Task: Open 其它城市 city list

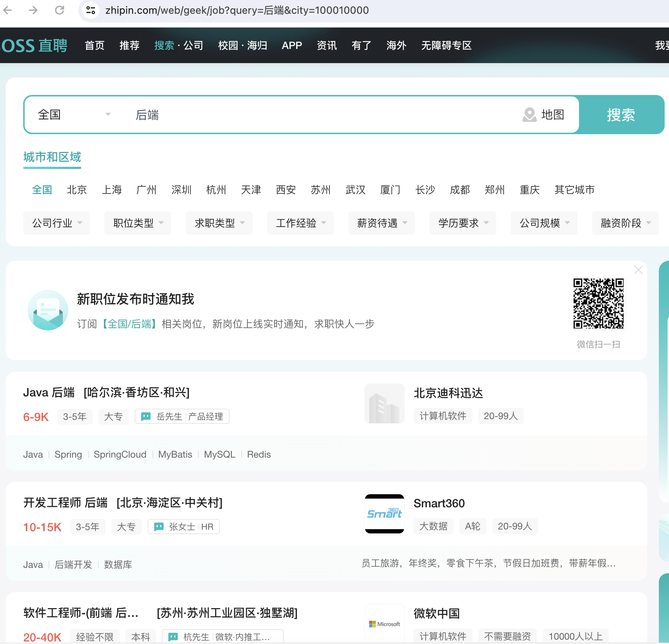Action: (x=575, y=190)
